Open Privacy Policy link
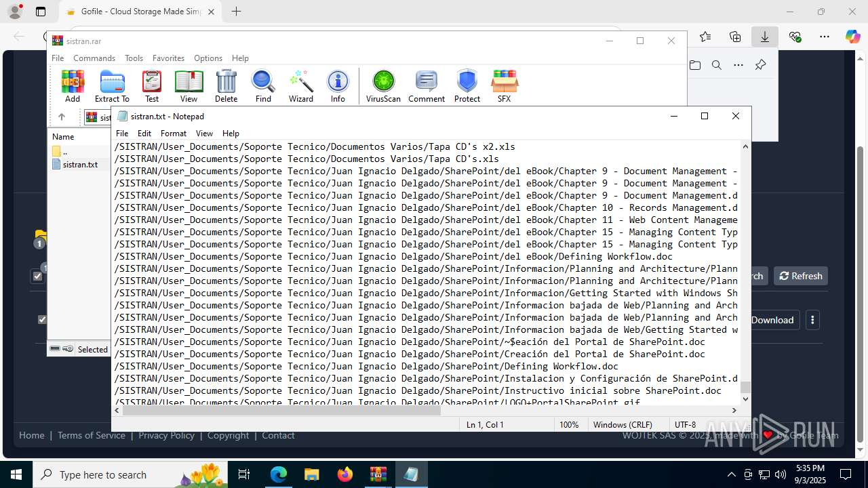This screenshot has height=488, width=868. click(166, 435)
